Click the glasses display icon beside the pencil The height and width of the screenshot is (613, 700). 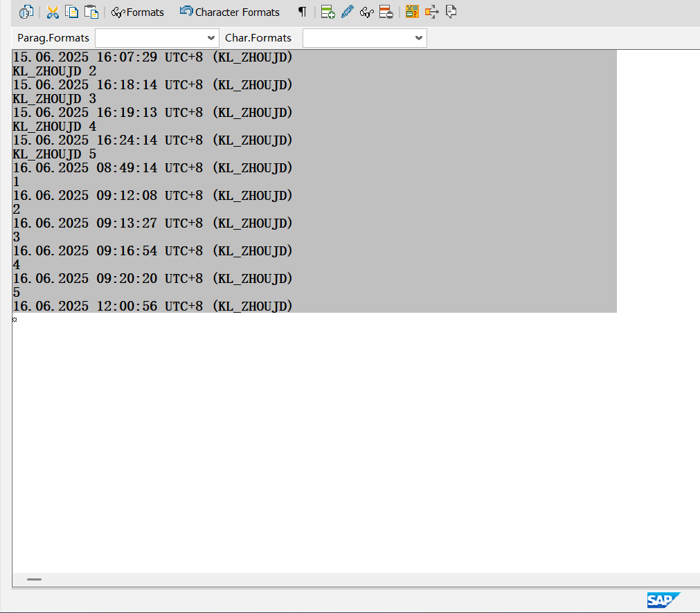[x=366, y=12]
